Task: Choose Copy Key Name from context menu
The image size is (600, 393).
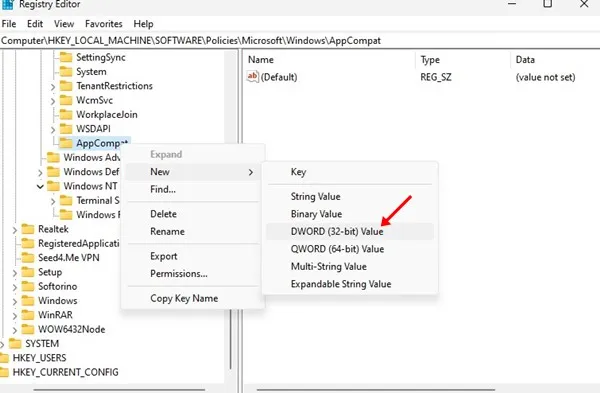Action: click(x=193, y=298)
